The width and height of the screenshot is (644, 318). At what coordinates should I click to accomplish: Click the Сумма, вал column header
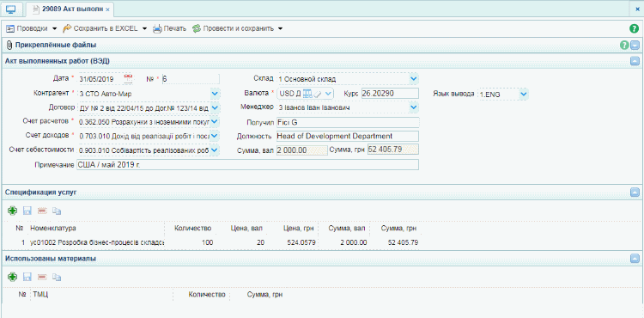(347, 228)
